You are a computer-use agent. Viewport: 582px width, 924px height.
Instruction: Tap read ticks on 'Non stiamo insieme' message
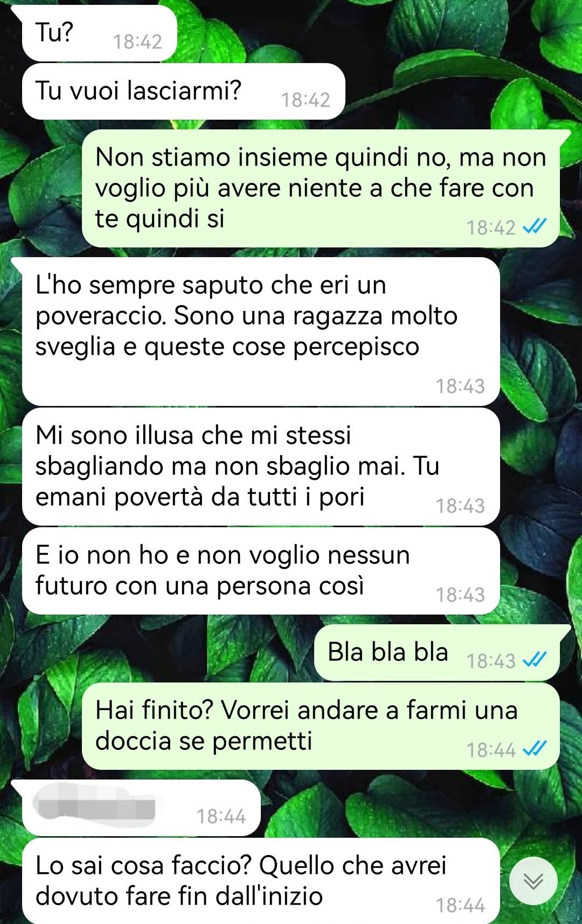[x=535, y=226]
